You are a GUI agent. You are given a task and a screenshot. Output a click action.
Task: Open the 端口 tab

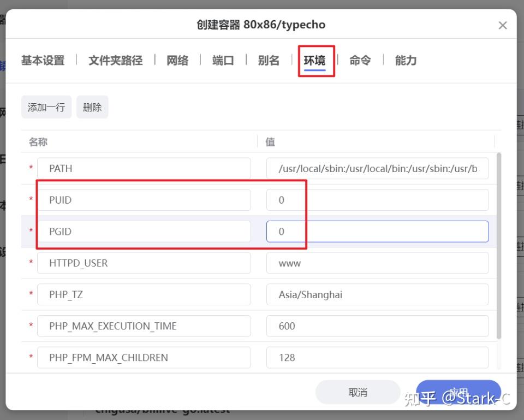point(222,60)
